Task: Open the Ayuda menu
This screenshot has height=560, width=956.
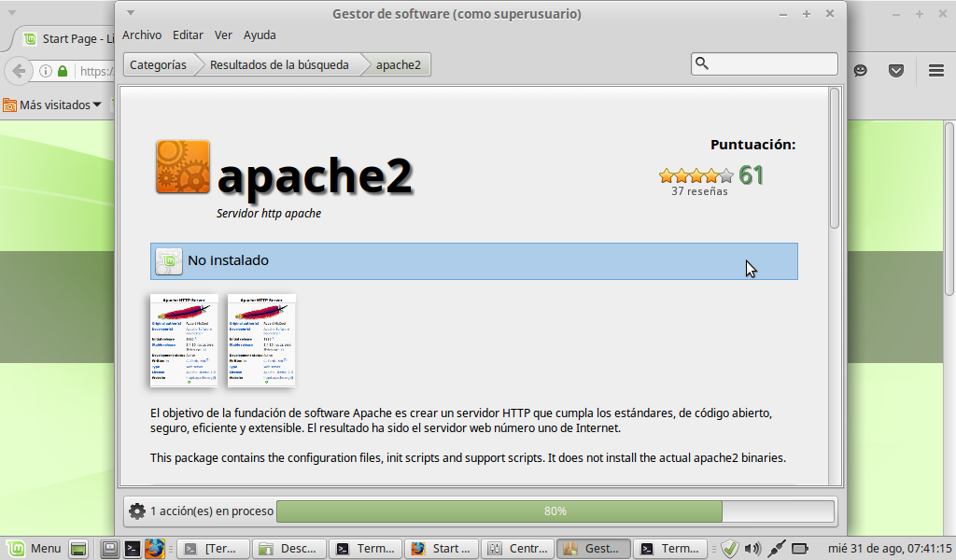Action: (260, 35)
